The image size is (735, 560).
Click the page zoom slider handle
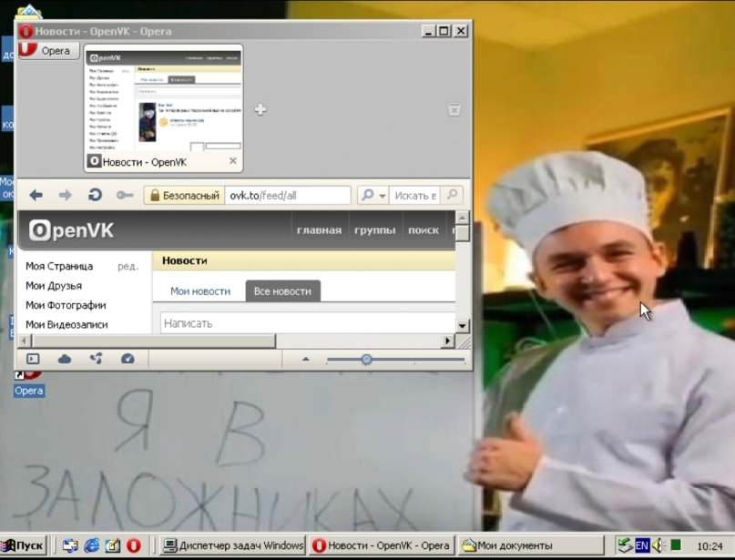[366, 359]
